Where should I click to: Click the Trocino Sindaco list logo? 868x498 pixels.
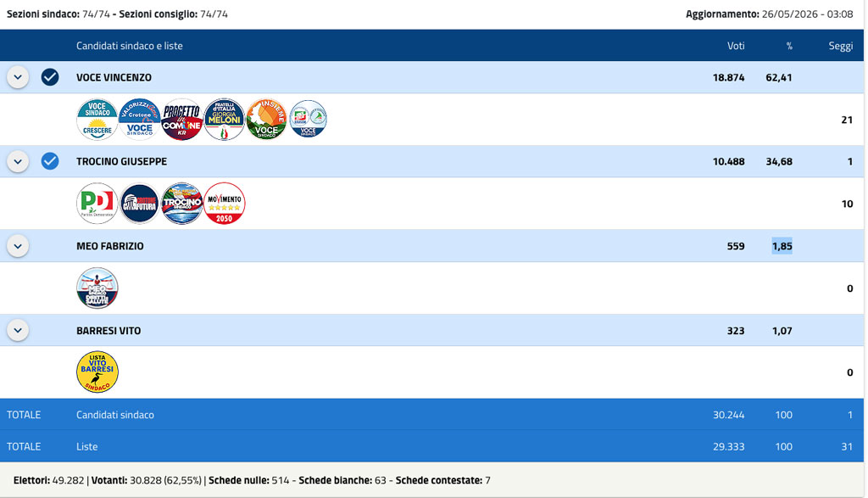182,204
